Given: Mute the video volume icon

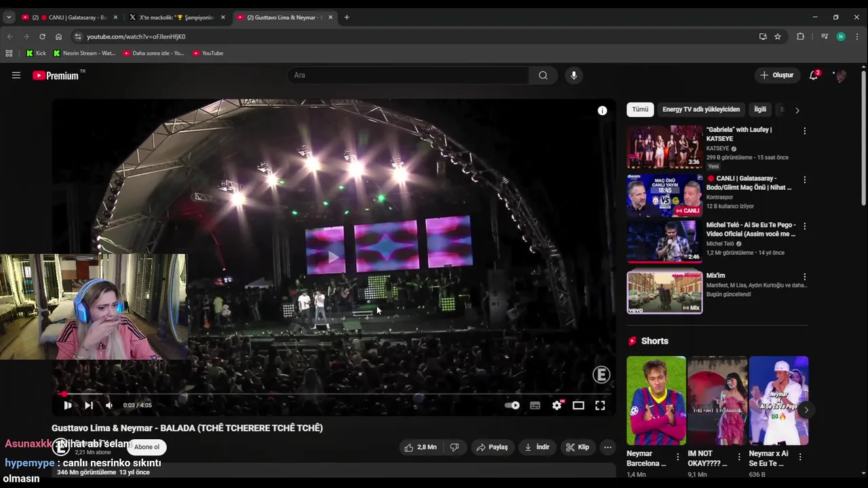Looking at the screenshot, I should [x=108, y=405].
